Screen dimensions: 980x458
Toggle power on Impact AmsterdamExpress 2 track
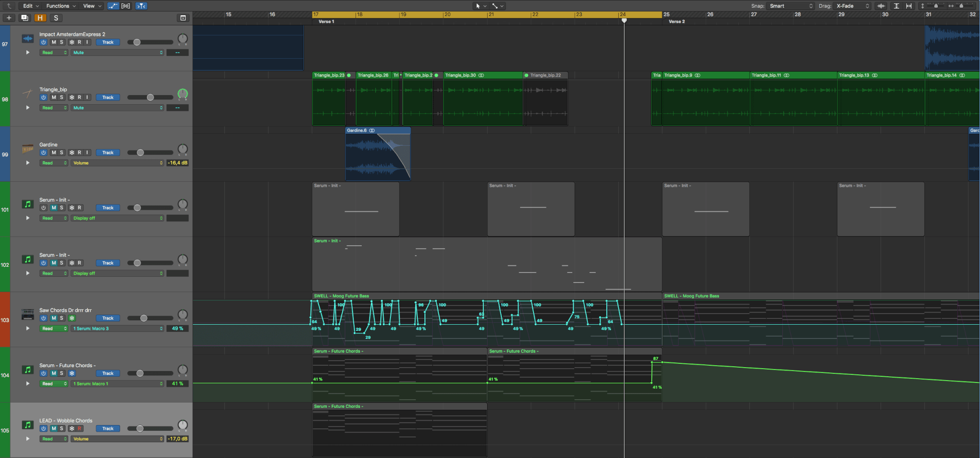point(44,42)
